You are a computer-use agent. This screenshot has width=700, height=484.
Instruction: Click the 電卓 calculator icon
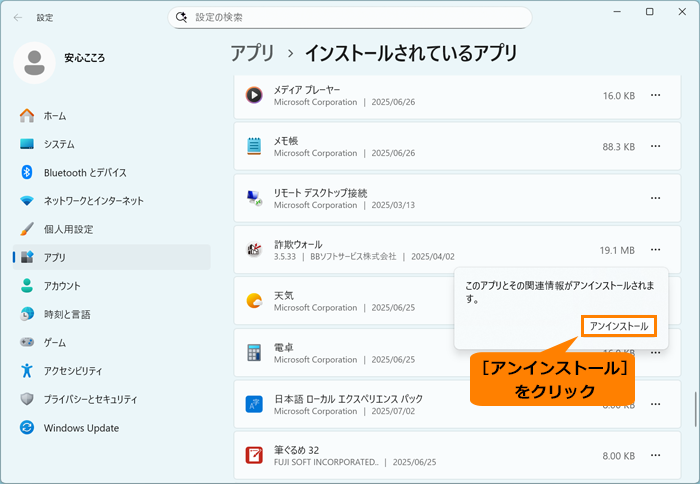point(254,352)
